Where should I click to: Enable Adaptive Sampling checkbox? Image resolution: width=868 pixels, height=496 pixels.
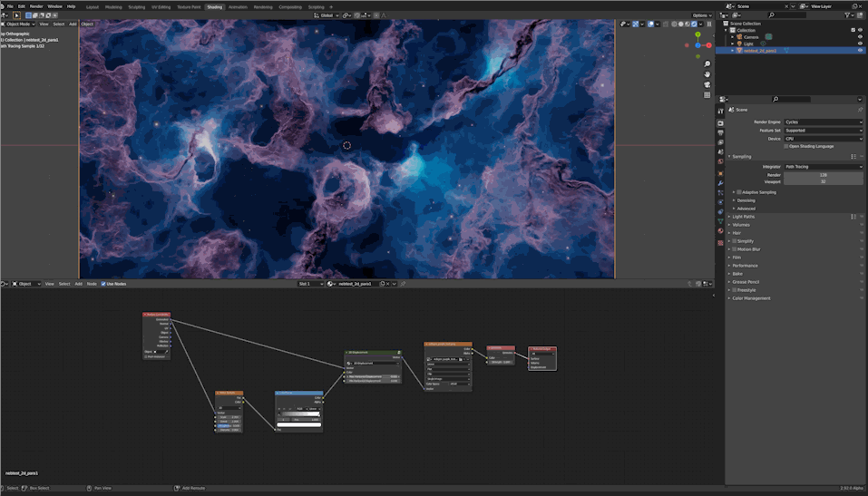click(x=739, y=192)
